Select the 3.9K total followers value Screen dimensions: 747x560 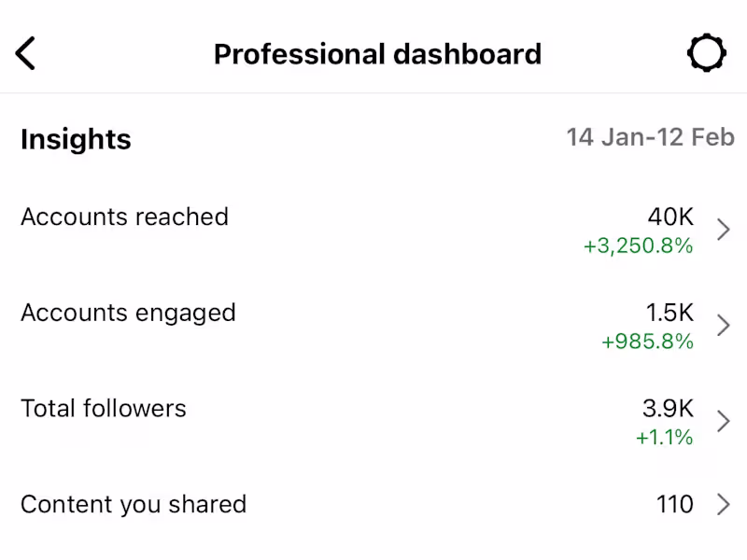click(668, 409)
